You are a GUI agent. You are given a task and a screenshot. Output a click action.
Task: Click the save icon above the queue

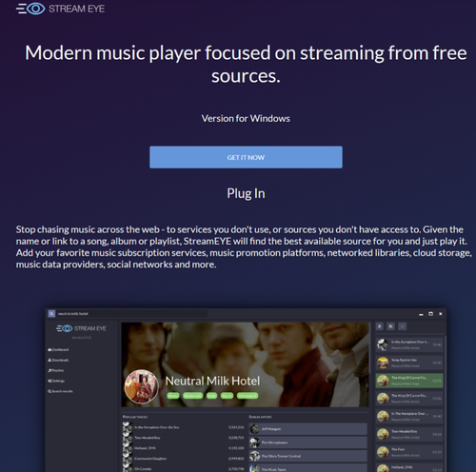[x=391, y=326]
